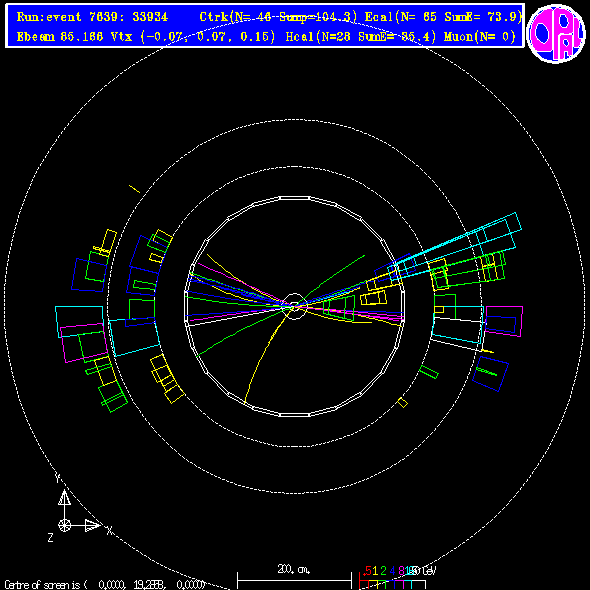
Task: Click the X axis arrow head
Action: point(92,525)
